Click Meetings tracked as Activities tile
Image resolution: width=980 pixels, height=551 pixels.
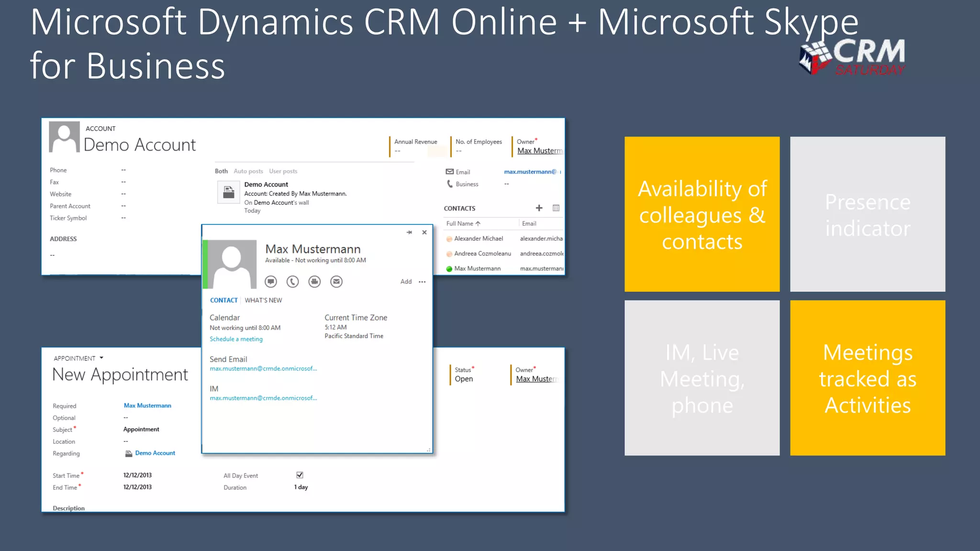pyautogui.click(x=868, y=378)
